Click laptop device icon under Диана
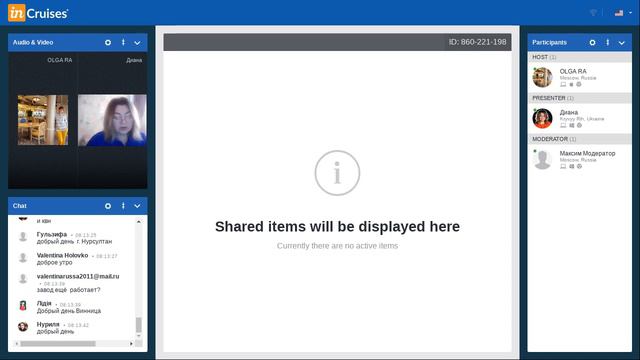This screenshot has height=360, width=640. pos(563,125)
